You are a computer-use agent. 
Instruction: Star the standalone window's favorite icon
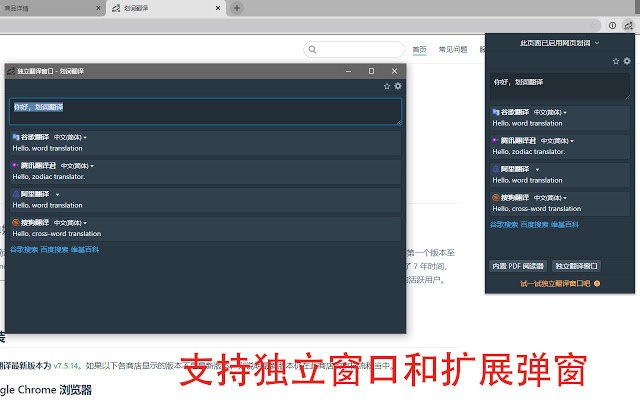click(x=387, y=86)
